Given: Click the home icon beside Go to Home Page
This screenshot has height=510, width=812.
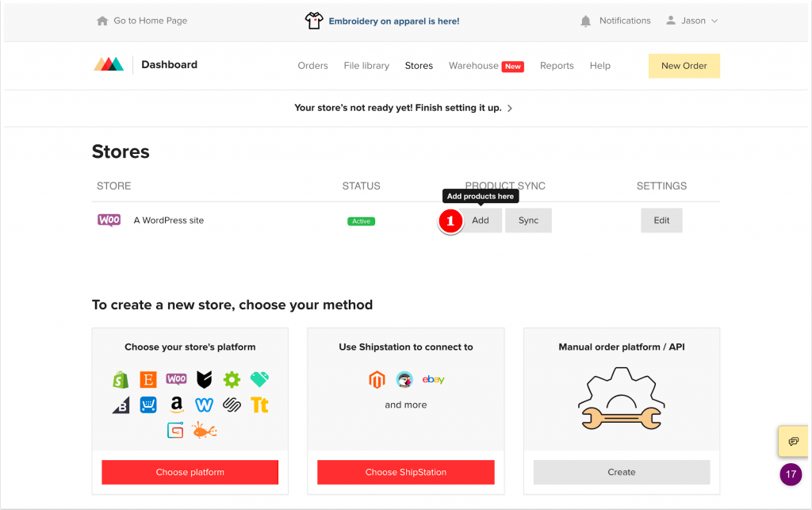Looking at the screenshot, I should (x=102, y=21).
